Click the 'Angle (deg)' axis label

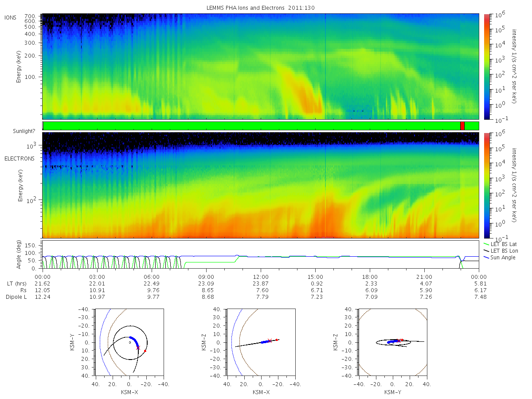tap(20, 255)
